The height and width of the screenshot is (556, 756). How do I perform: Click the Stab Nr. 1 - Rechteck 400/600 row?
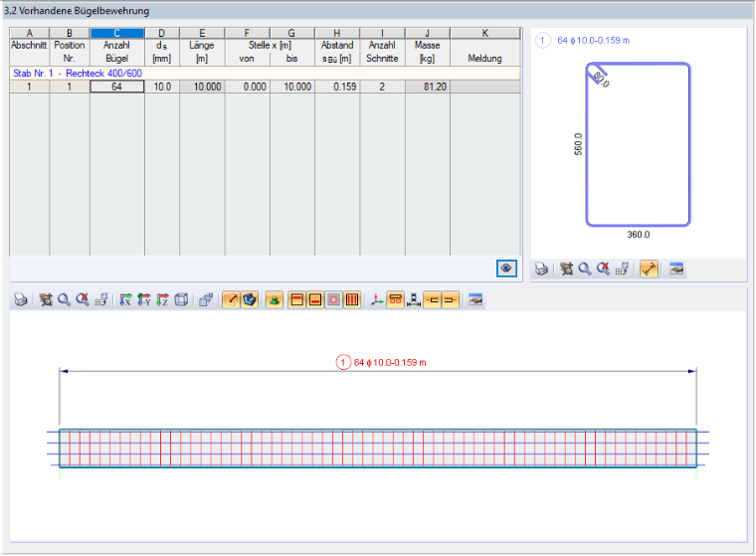(x=266, y=74)
